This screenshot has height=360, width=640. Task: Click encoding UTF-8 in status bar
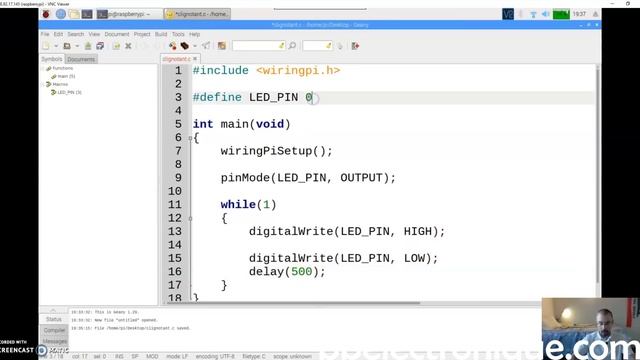(215, 356)
